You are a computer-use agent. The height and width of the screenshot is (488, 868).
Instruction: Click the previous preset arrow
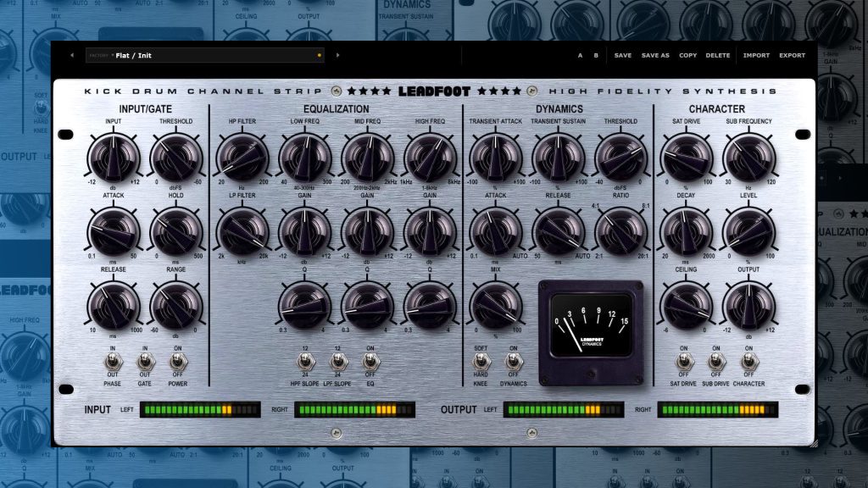(x=72, y=55)
